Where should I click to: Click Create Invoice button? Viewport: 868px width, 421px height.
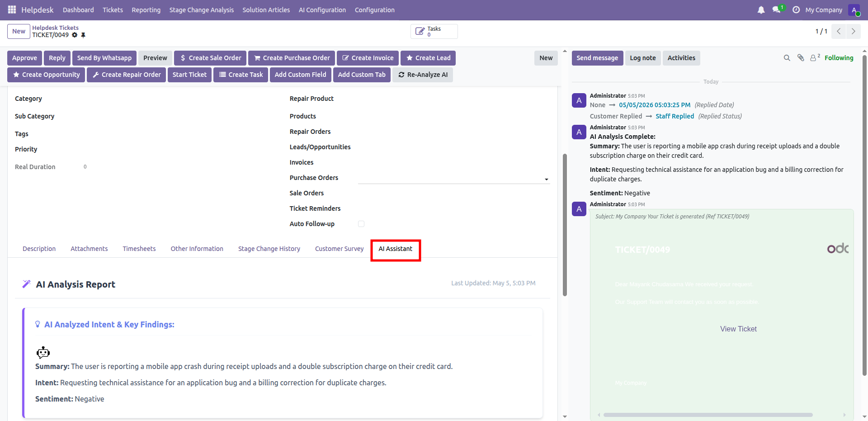point(368,58)
